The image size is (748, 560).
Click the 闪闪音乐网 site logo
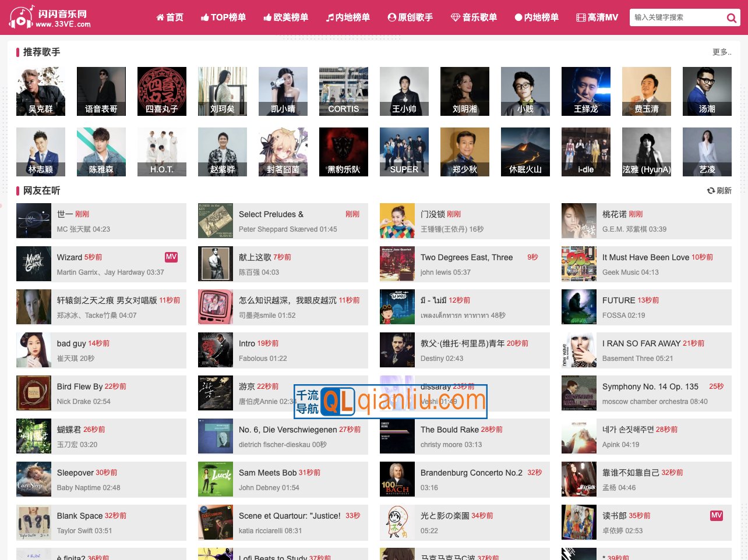point(50,17)
